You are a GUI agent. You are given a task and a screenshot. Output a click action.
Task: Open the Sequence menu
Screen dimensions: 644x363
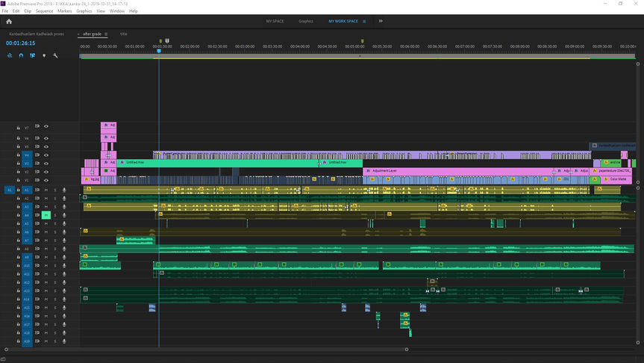point(44,11)
